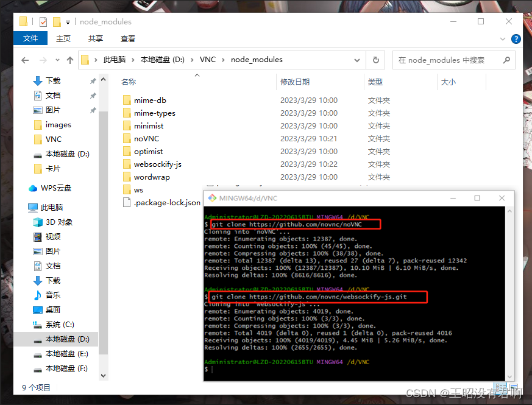Viewport: 532px width, 405px height.
Task: Click in the MINGW64 terminal prompt
Action: (213, 370)
